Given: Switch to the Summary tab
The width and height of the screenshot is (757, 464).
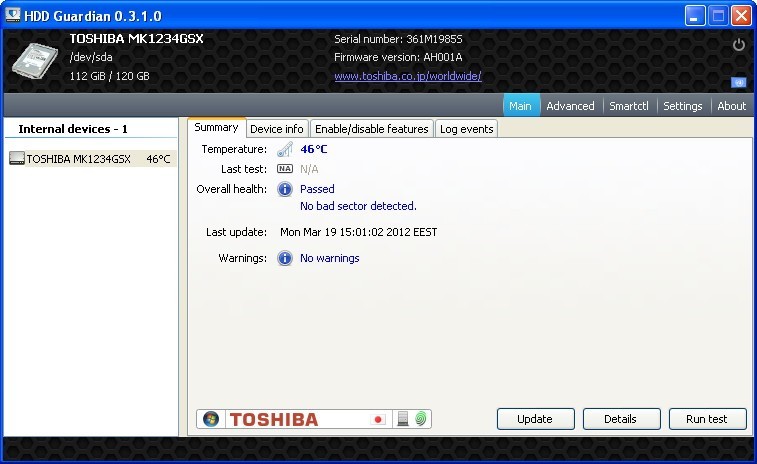Looking at the screenshot, I should pos(216,127).
